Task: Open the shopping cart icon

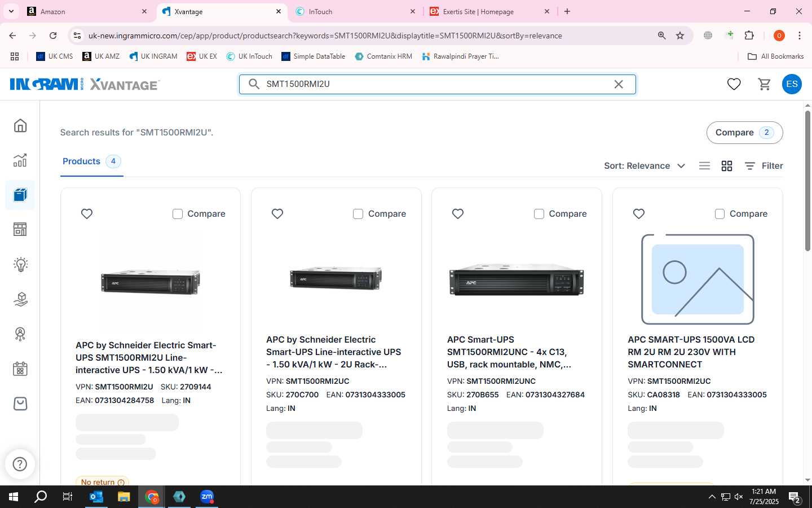Action: tap(764, 84)
